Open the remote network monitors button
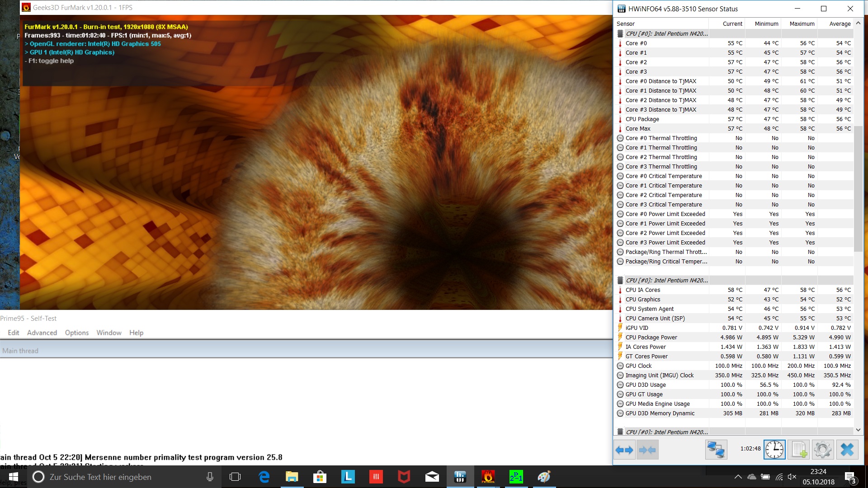The height and width of the screenshot is (488, 868). click(716, 450)
